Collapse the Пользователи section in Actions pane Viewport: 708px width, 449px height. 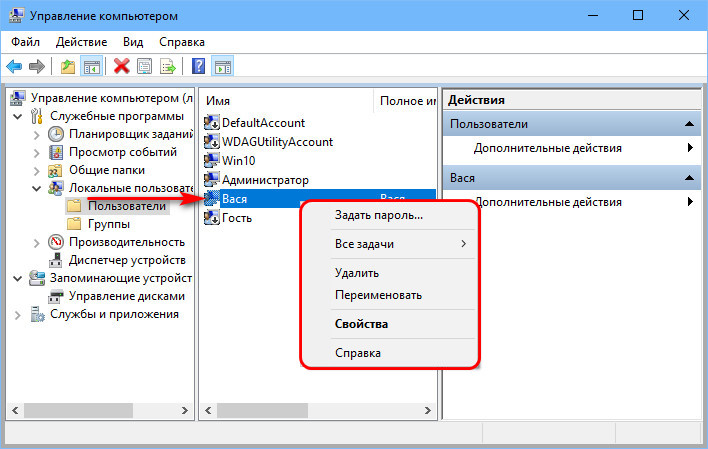[x=688, y=124]
